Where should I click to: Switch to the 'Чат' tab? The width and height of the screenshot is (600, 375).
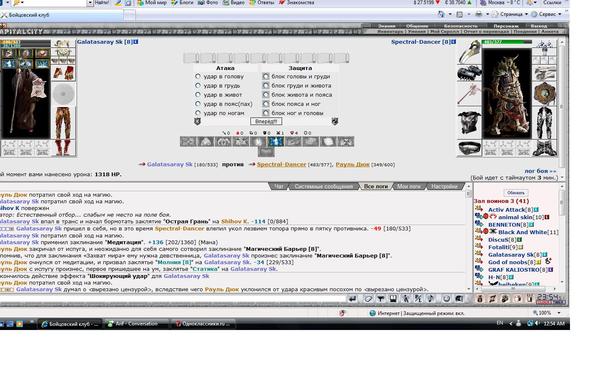pyautogui.click(x=279, y=186)
